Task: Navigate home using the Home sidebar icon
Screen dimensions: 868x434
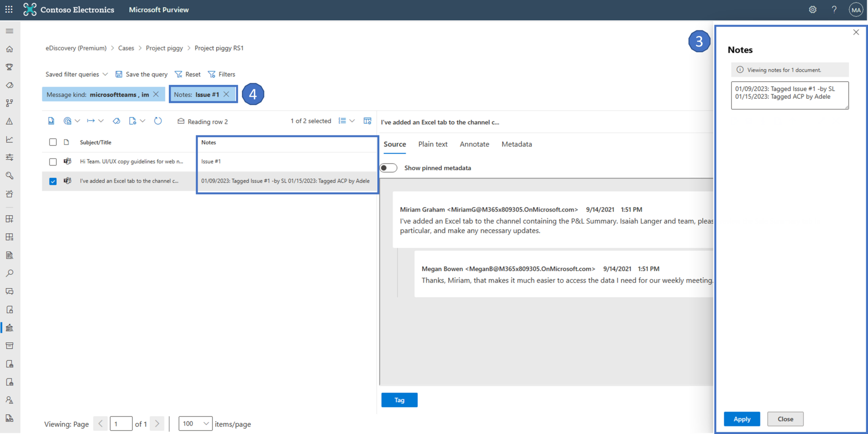Action: pos(9,49)
